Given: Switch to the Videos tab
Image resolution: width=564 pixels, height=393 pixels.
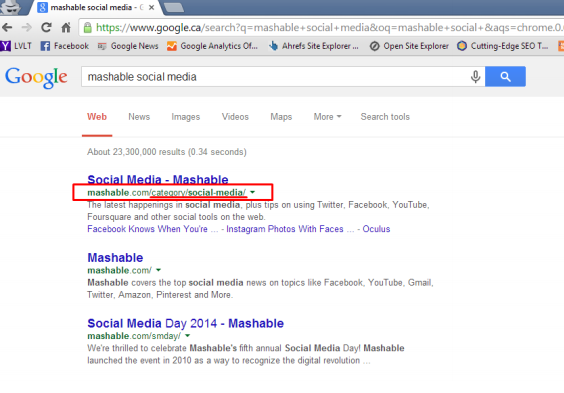Looking at the screenshot, I should (235, 117).
